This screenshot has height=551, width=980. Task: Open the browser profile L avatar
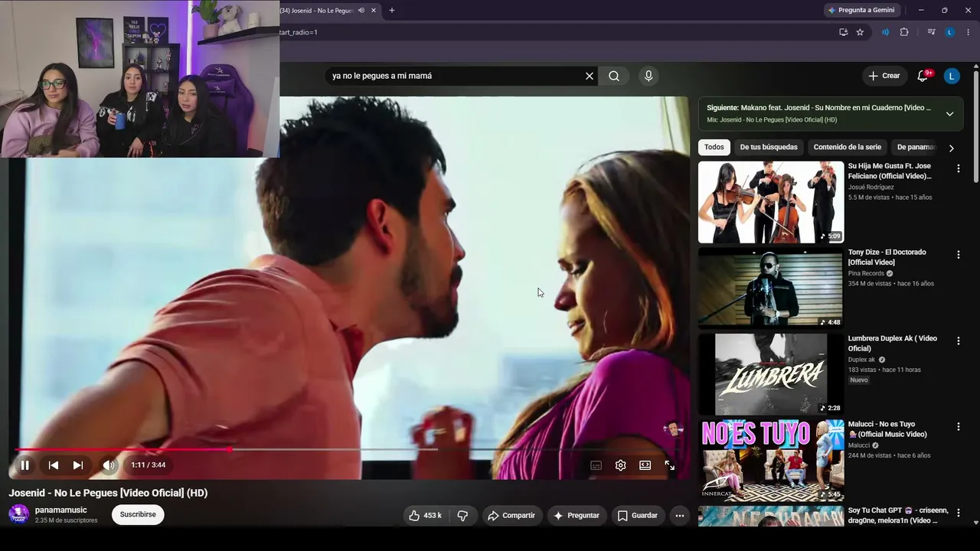click(950, 32)
